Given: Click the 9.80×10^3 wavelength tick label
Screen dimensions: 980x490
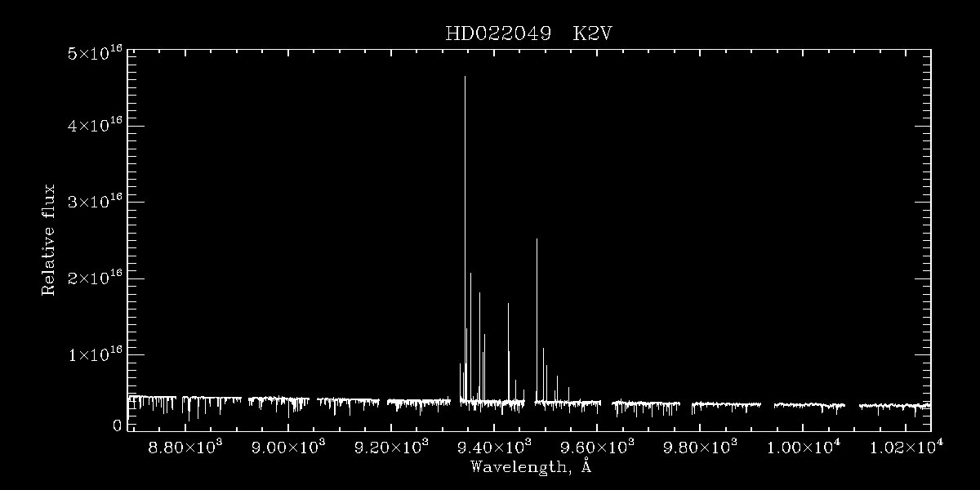Looking at the screenshot, I should (701, 446).
